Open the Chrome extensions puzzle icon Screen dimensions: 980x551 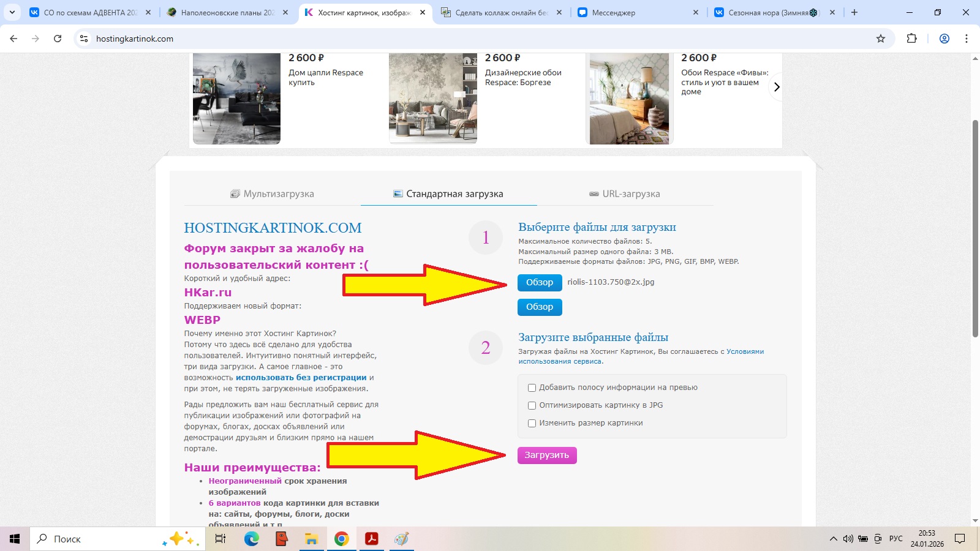(x=912, y=39)
